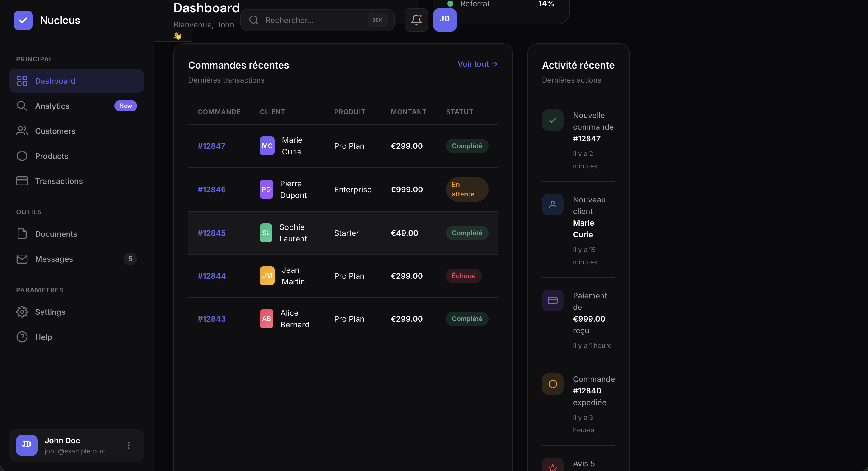868x471 pixels.
Task: Click the Voir tout link
Action: 477,64
